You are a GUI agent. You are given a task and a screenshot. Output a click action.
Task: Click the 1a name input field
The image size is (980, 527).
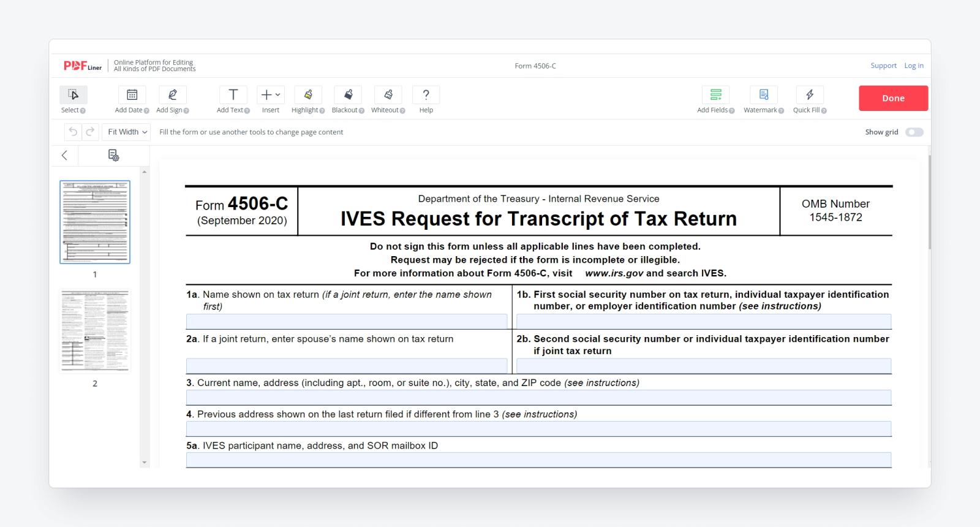[x=347, y=322]
